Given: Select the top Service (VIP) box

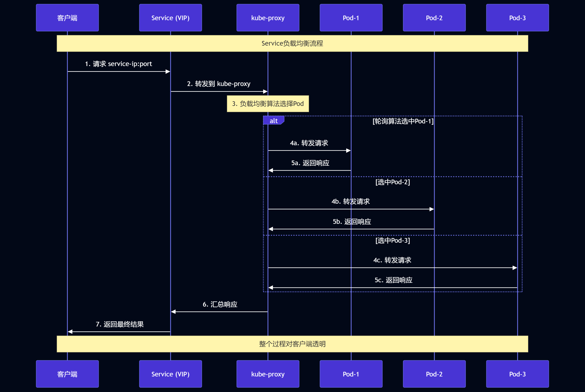Looking at the screenshot, I should (x=170, y=18).
